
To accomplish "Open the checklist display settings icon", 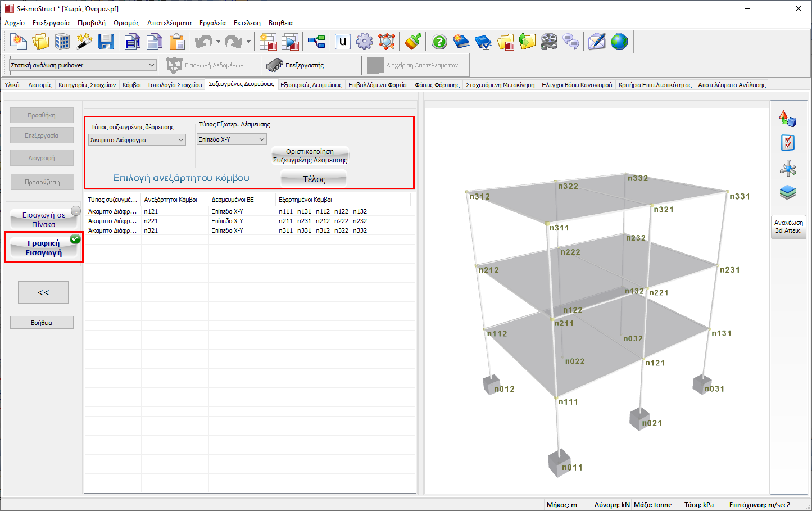I will (788, 143).
